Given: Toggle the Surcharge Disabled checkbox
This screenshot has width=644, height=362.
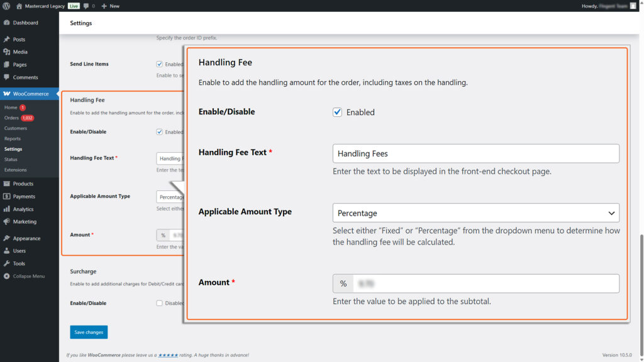Looking at the screenshot, I should click(159, 303).
